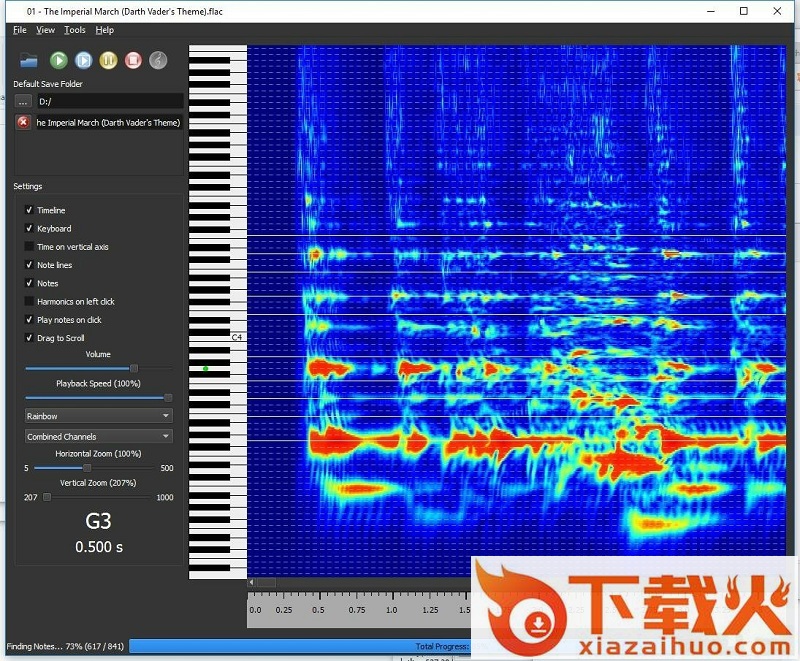
Task: Click the piano key marked with green dot
Action: click(206, 368)
